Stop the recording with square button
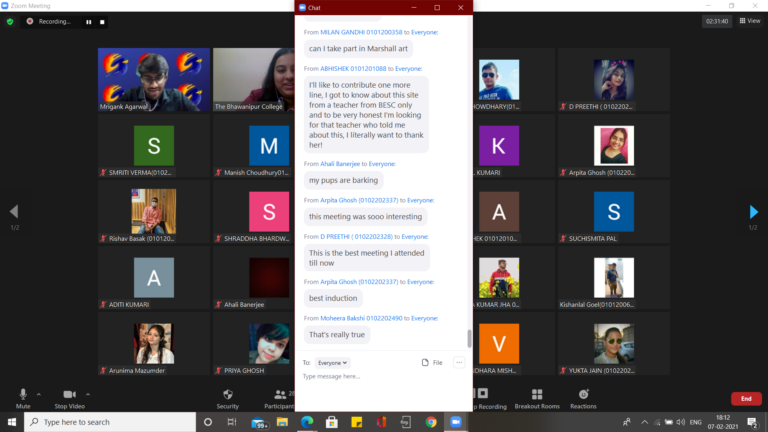 tap(101, 21)
